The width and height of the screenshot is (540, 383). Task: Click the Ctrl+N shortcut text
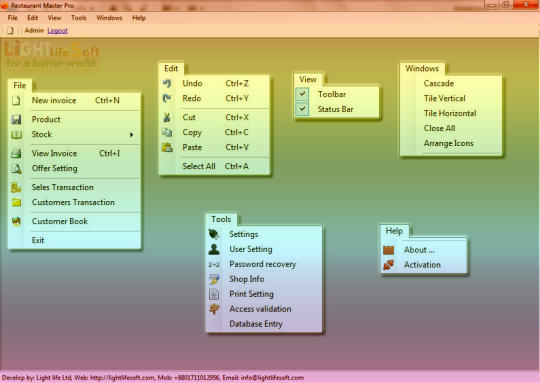coord(107,101)
